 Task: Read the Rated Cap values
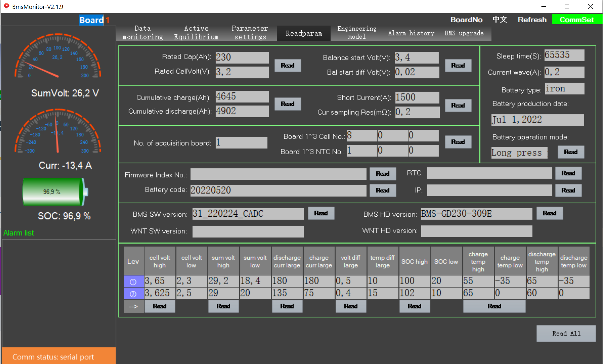coord(287,66)
